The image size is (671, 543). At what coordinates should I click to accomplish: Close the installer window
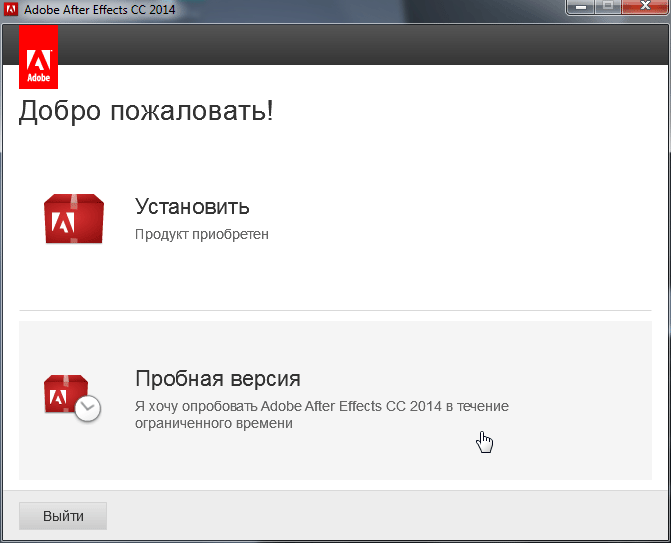click(644, 7)
